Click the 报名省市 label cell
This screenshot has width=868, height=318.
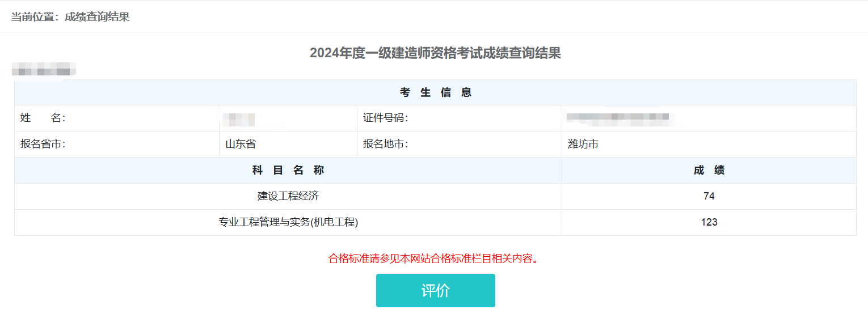43,144
